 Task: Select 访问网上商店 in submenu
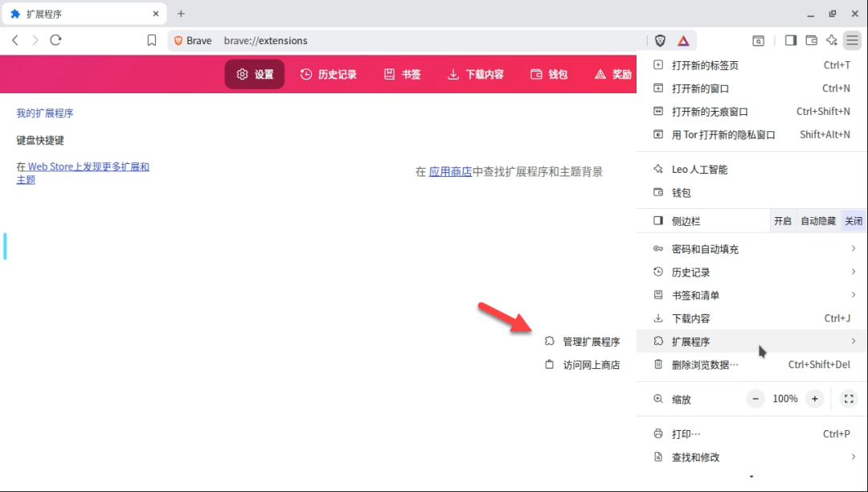[583, 365]
